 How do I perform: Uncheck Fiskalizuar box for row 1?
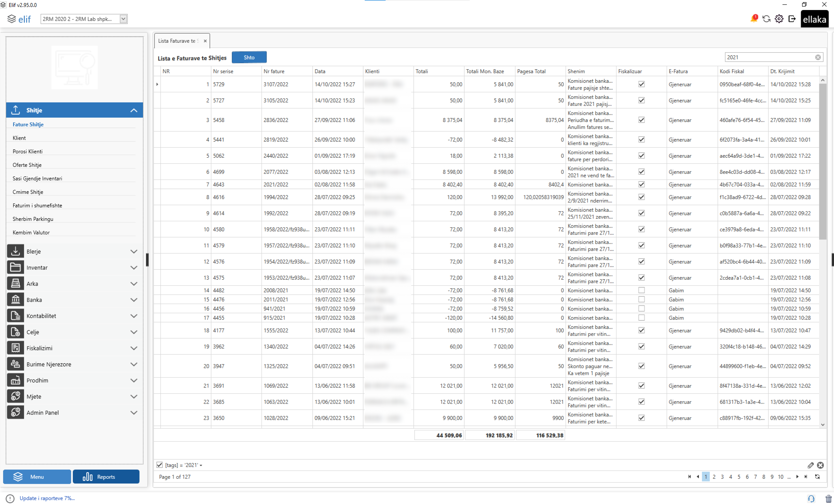tap(641, 84)
